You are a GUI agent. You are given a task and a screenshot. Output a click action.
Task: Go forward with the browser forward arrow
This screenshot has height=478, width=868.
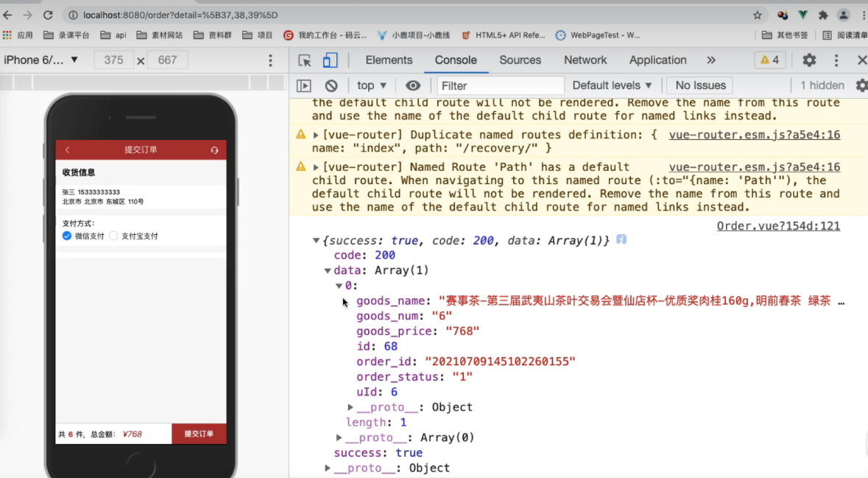(x=27, y=15)
